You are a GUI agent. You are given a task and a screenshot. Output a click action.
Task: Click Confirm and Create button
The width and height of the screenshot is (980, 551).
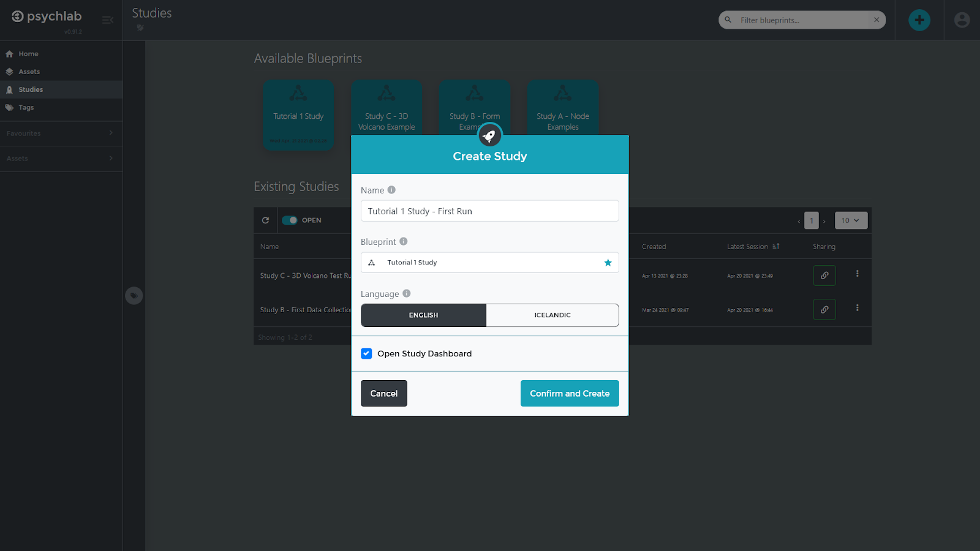[569, 394]
